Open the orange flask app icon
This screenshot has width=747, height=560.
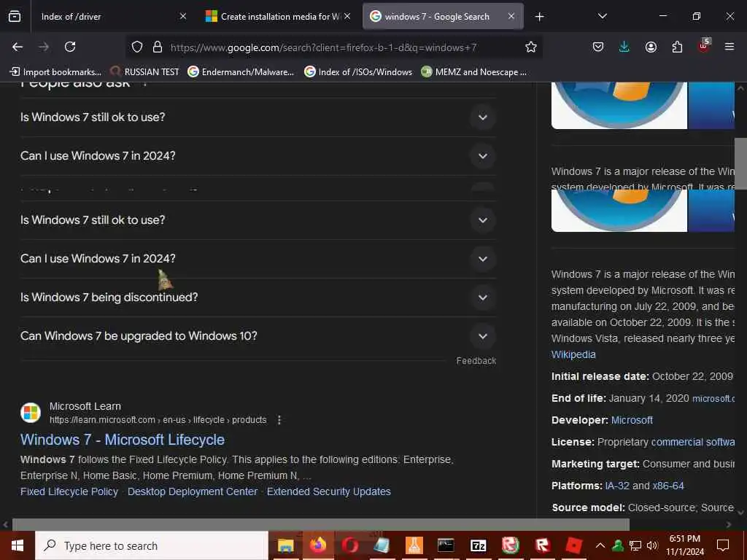(x=414, y=545)
